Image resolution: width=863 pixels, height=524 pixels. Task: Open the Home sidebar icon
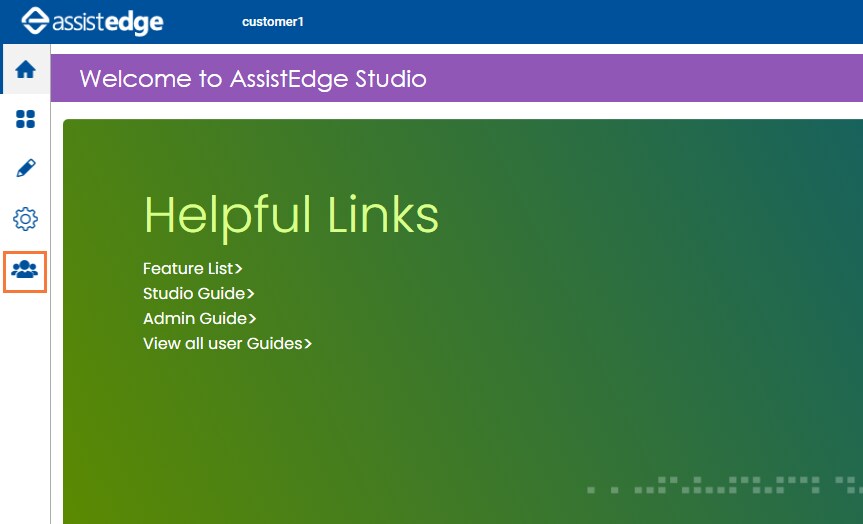(25, 70)
